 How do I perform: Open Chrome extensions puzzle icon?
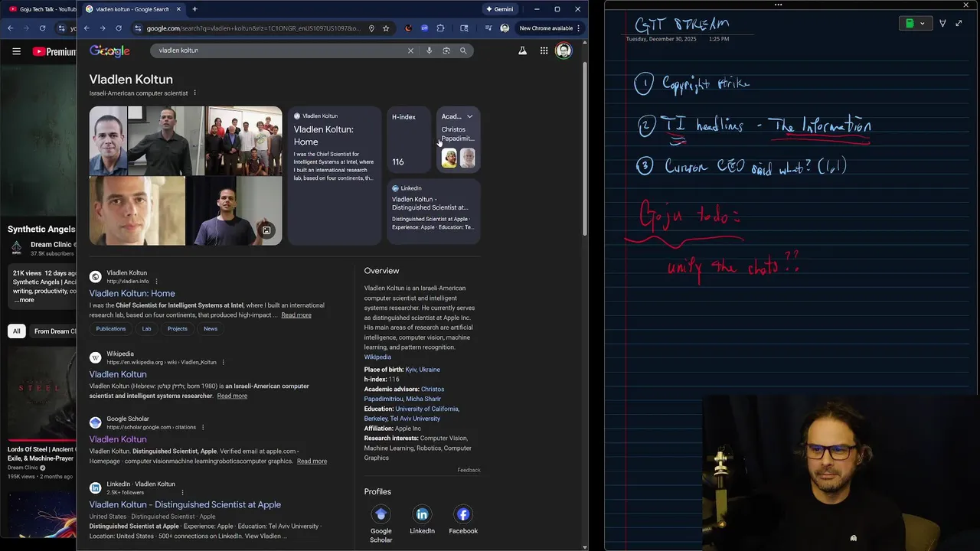(x=440, y=28)
